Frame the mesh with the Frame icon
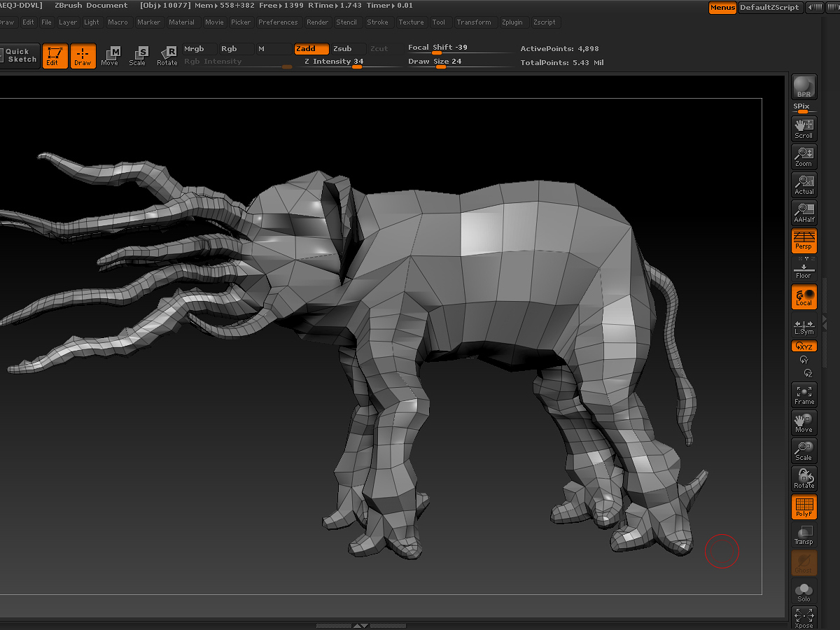This screenshot has height=630, width=840. pos(804,394)
